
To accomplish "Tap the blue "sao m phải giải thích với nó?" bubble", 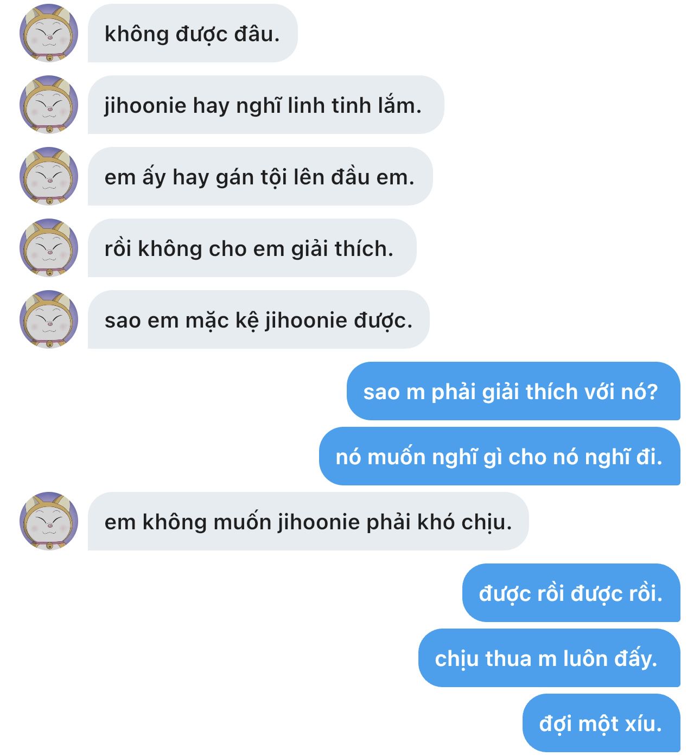I will pyautogui.click(x=513, y=391).
